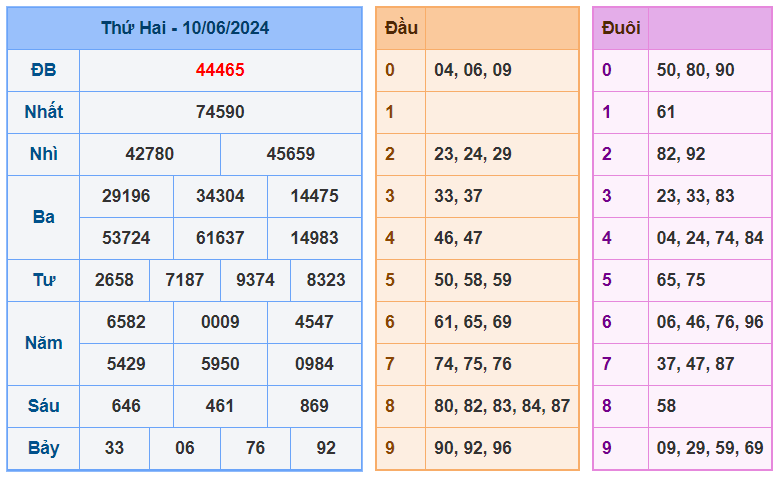Select the Tư number 7187
Image resolution: width=780 pixels, height=478 pixels.
click(x=185, y=280)
